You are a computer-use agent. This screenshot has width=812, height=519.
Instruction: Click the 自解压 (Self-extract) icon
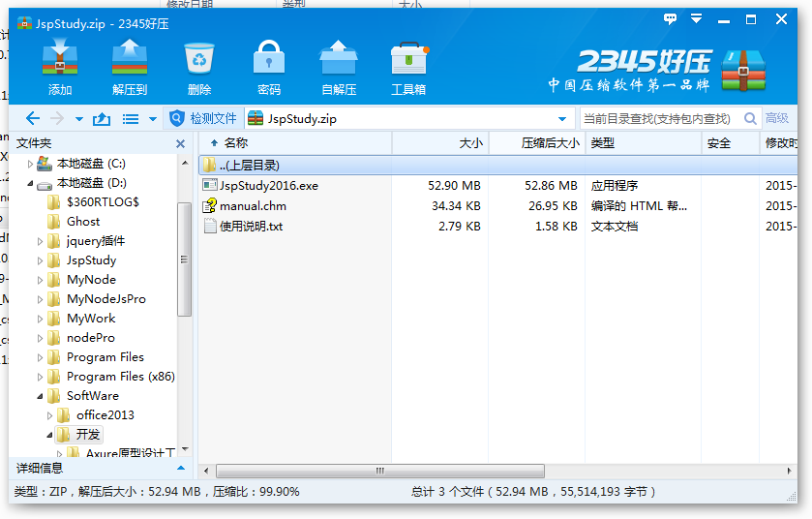[338, 57]
